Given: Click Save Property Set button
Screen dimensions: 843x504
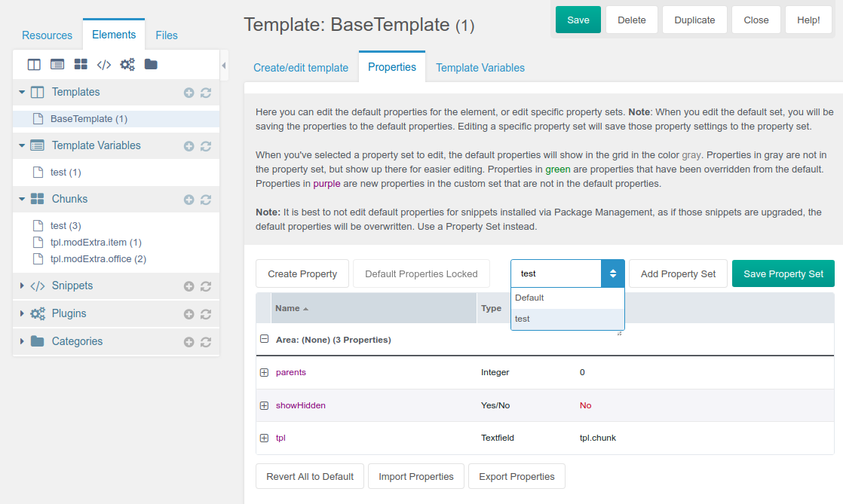Looking at the screenshot, I should 783,274.
